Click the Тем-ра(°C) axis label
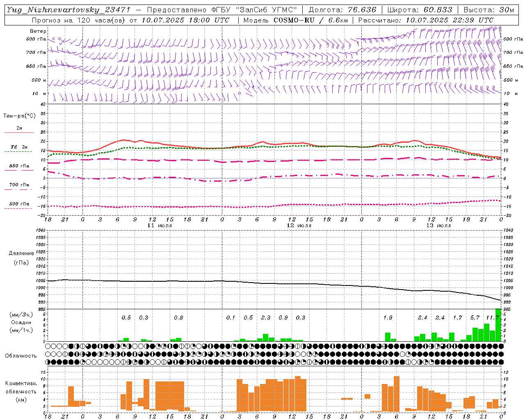Screen dimensions: 525x420 click(19, 116)
